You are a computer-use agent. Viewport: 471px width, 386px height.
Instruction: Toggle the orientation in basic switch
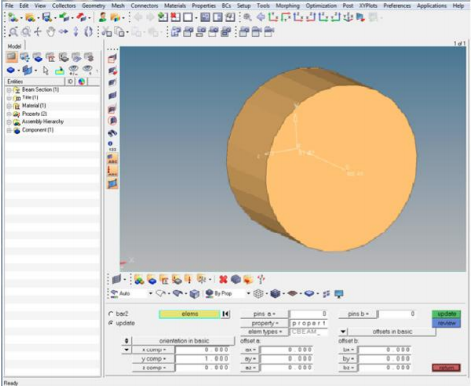pos(126,341)
